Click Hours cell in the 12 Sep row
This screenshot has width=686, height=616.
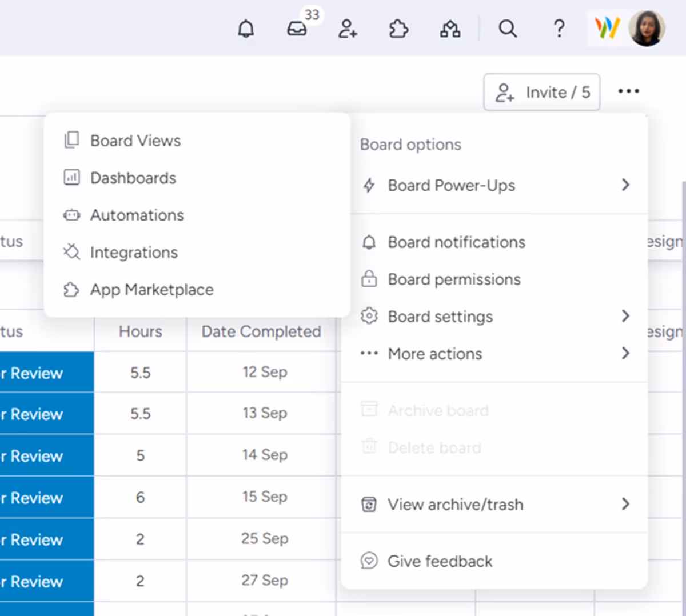pos(140,373)
